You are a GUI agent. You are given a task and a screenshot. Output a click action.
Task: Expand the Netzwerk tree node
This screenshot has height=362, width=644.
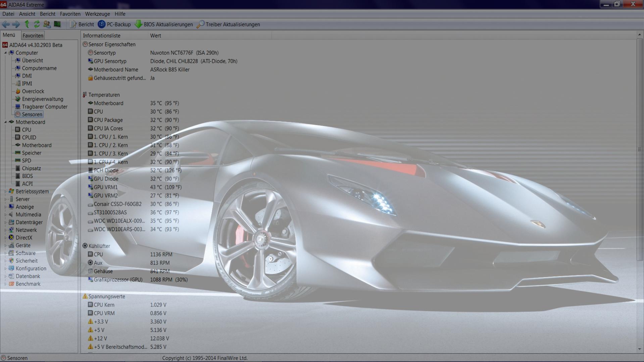tap(5, 230)
